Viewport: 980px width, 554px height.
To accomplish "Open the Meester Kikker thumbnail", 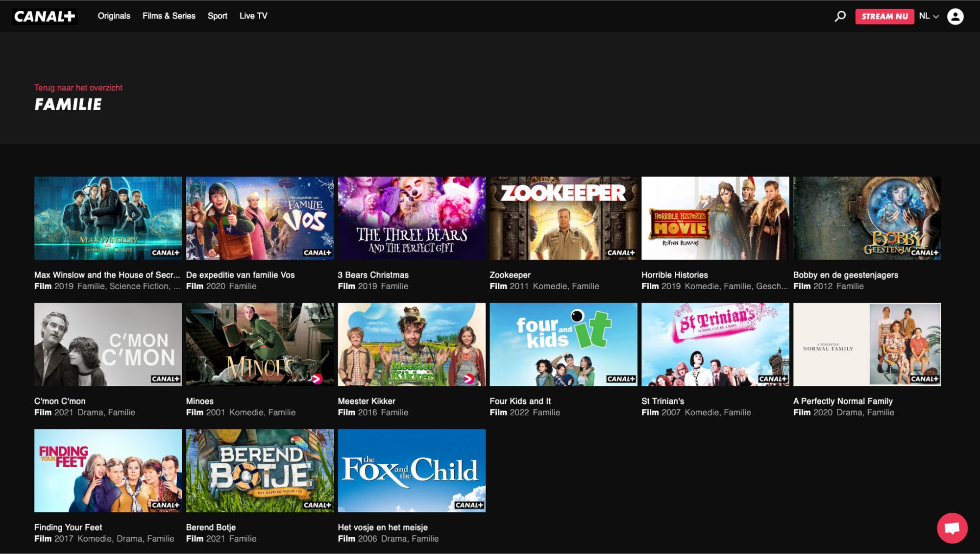I will tap(412, 344).
